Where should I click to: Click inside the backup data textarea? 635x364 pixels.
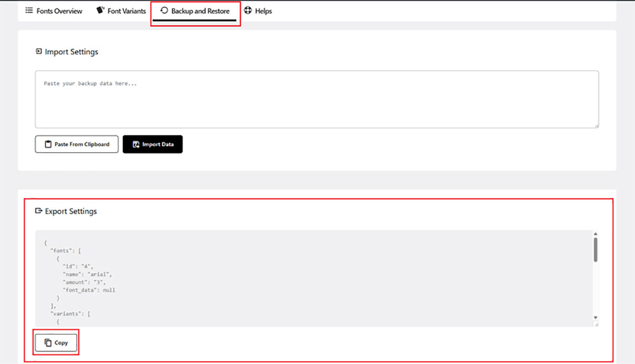tap(317, 99)
